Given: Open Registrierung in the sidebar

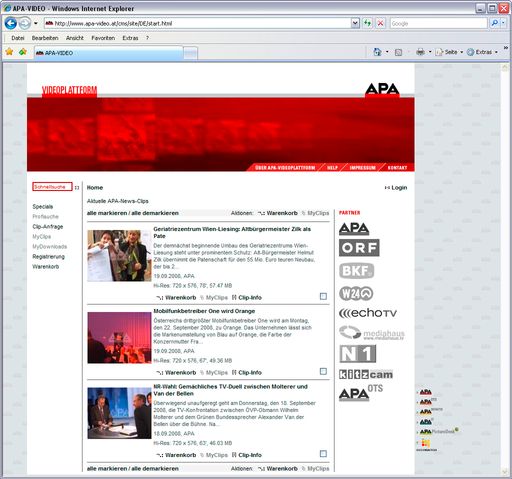Looking at the screenshot, I should click(49, 257).
